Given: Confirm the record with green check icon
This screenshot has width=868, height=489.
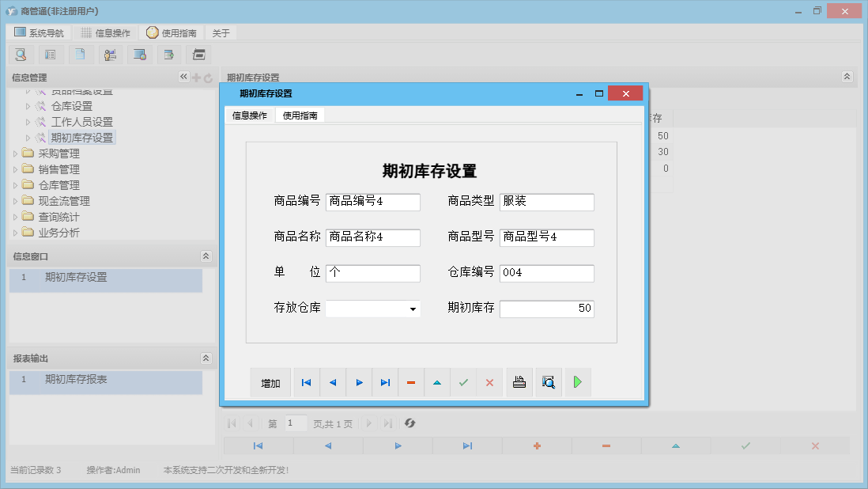Looking at the screenshot, I should click(463, 382).
